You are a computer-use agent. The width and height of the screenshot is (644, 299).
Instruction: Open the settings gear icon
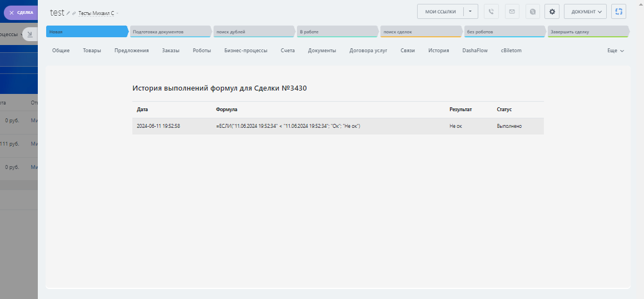[552, 12]
